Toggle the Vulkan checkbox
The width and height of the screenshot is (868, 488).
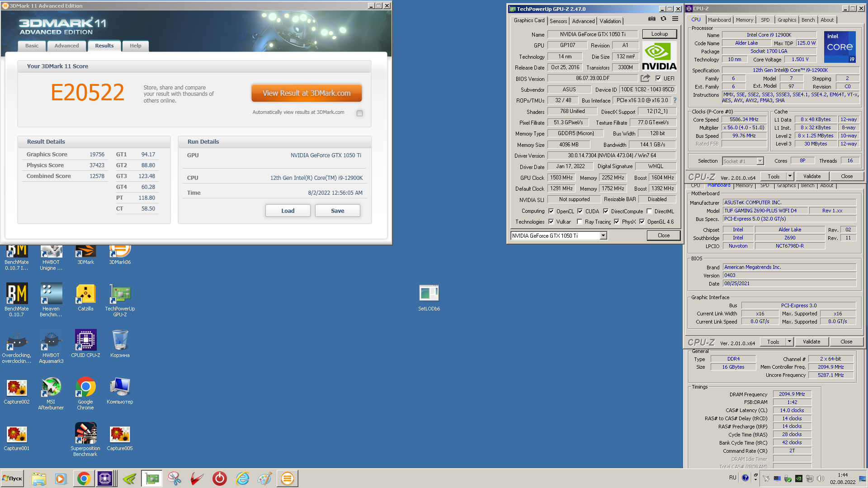551,221
